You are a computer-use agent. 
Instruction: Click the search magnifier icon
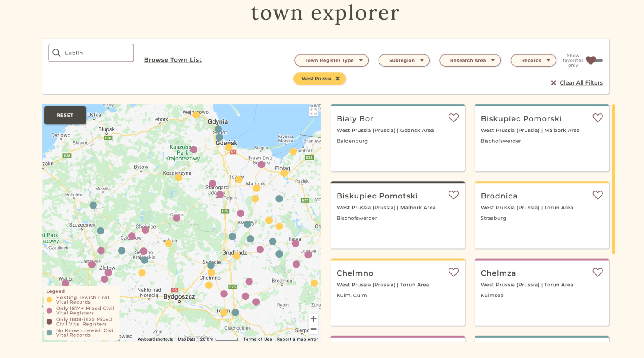tap(57, 53)
